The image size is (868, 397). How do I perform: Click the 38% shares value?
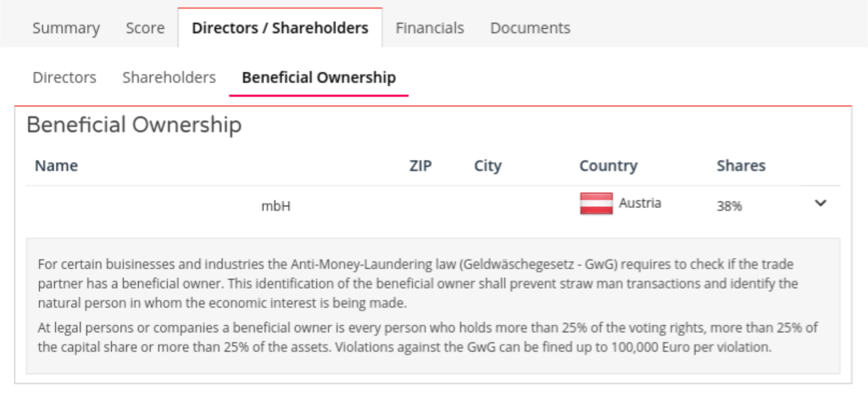(x=729, y=205)
